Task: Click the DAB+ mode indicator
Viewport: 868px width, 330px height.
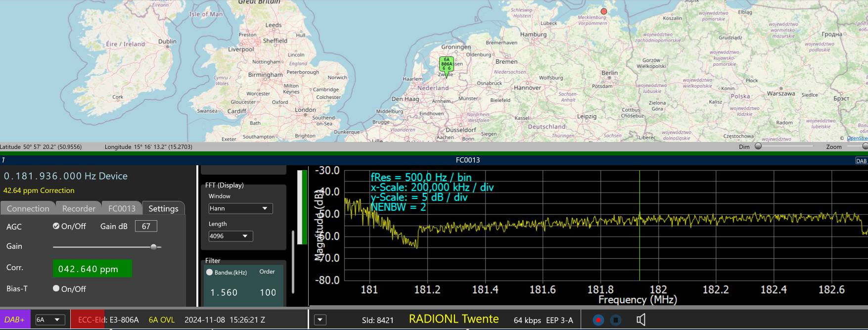Action: (x=15, y=320)
